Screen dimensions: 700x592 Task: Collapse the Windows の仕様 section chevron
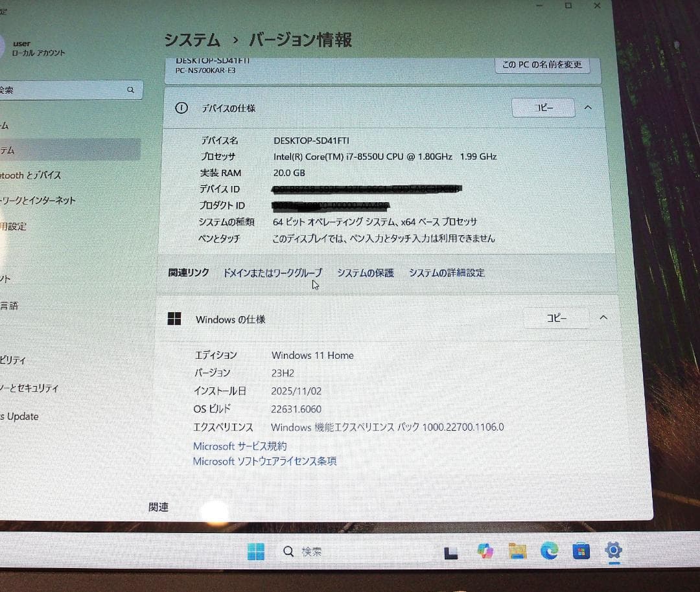pos(603,317)
